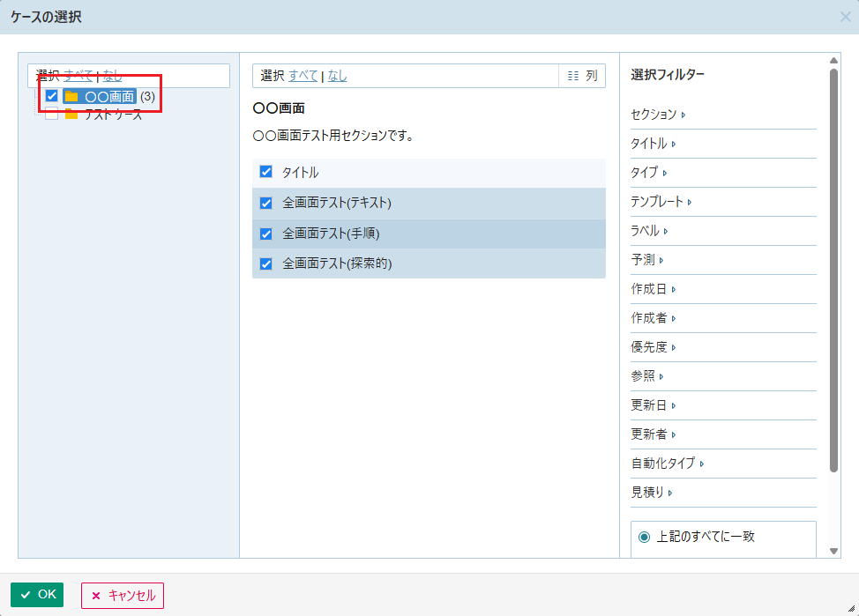Click the dialog resize grip corner
Screen dimensions: 859x616
click(852, 609)
